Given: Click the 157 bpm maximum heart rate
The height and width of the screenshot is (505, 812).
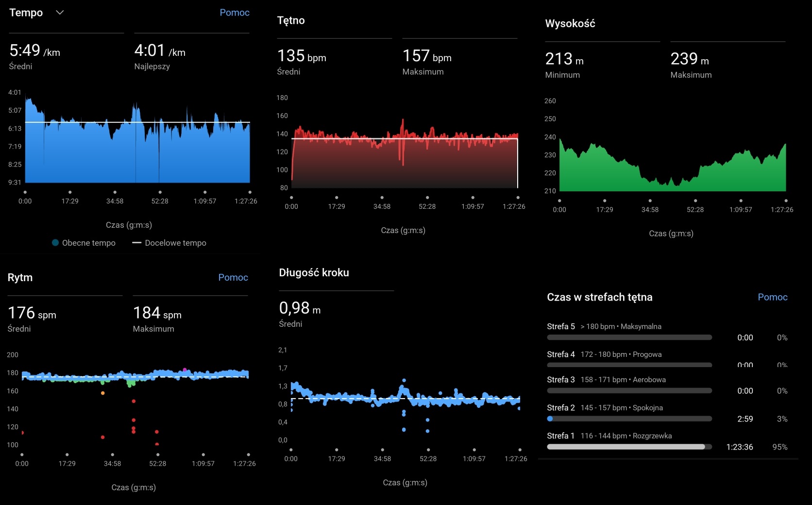Looking at the screenshot, I should tap(426, 56).
